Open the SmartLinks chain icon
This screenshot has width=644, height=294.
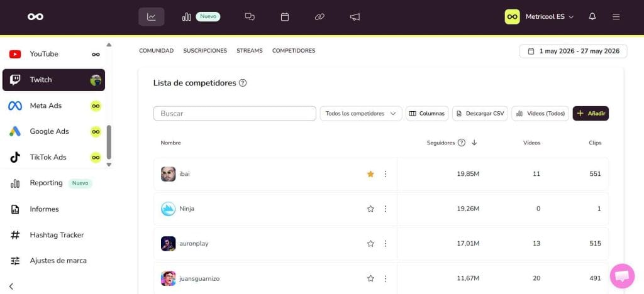pos(319,17)
